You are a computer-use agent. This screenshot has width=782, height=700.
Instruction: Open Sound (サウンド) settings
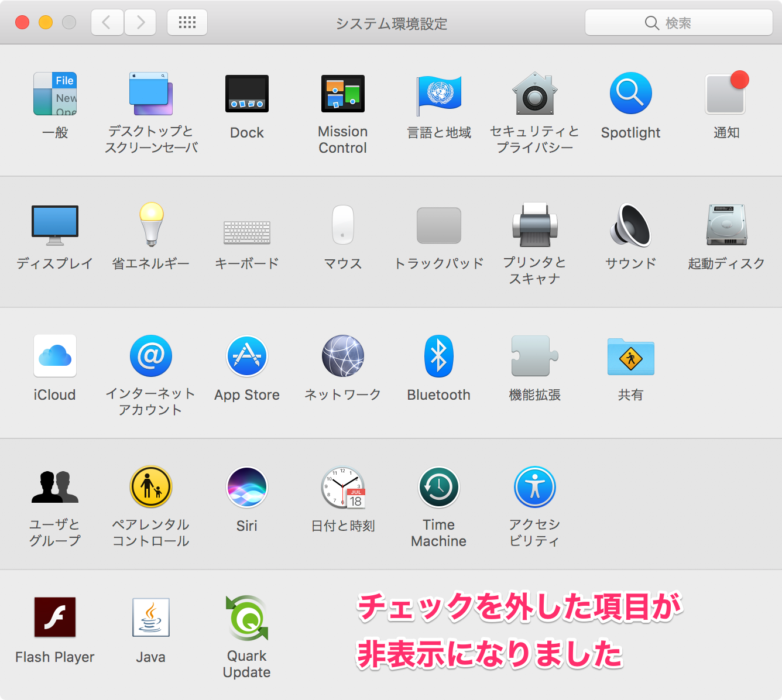[630, 225]
